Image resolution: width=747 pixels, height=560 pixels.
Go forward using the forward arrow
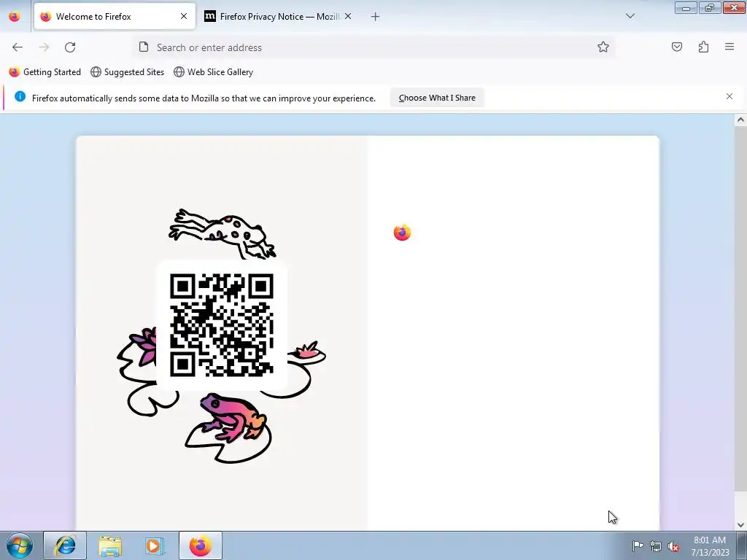[44, 47]
